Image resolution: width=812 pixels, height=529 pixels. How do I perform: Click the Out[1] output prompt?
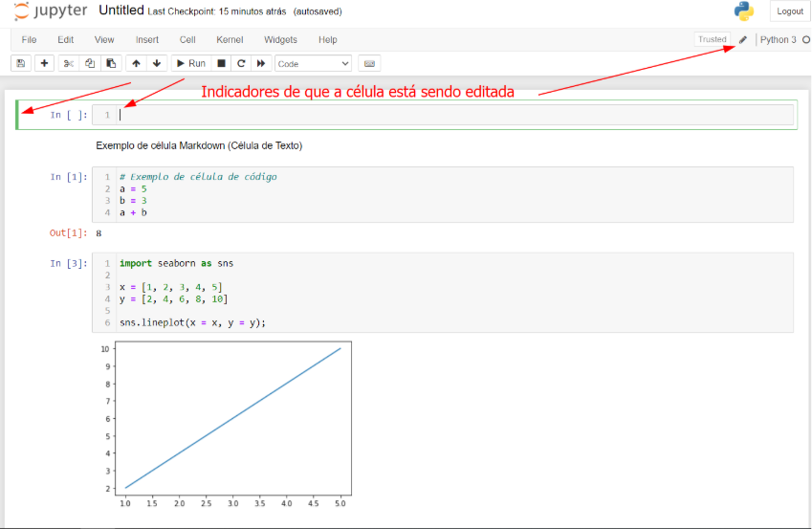[x=68, y=233]
